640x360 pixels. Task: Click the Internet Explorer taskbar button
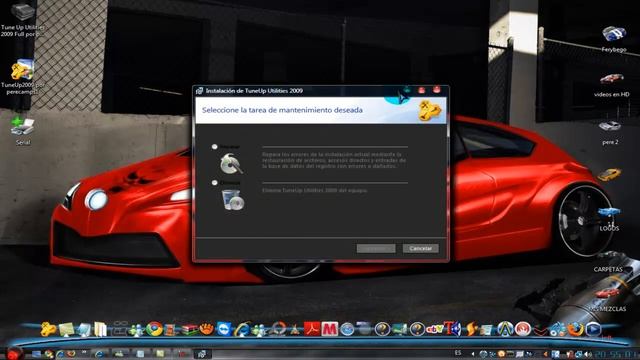click(x=99, y=354)
